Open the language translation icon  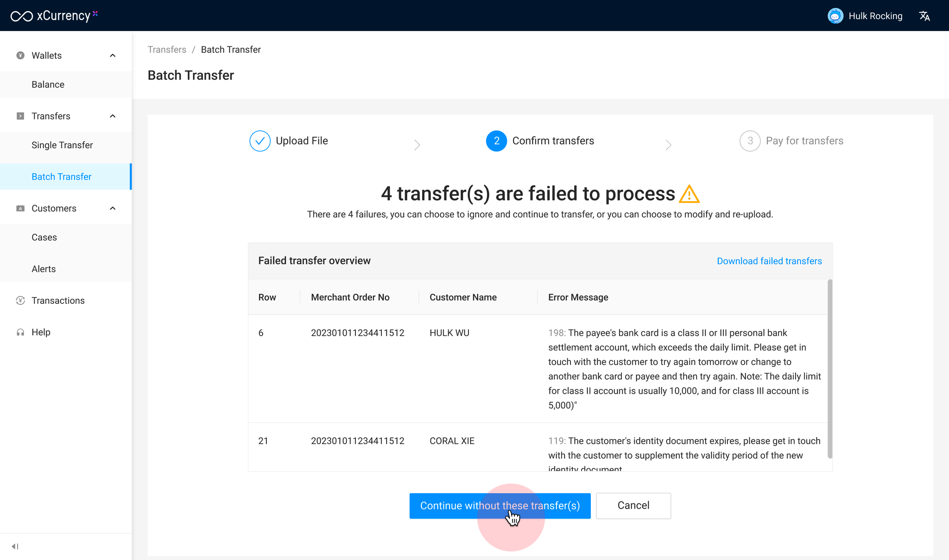tap(924, 16)
